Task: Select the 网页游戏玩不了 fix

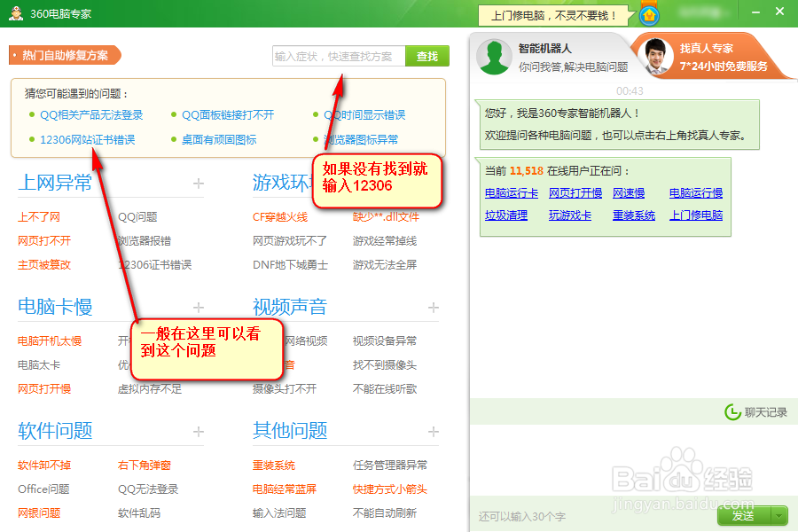Action: coord(290,241)
